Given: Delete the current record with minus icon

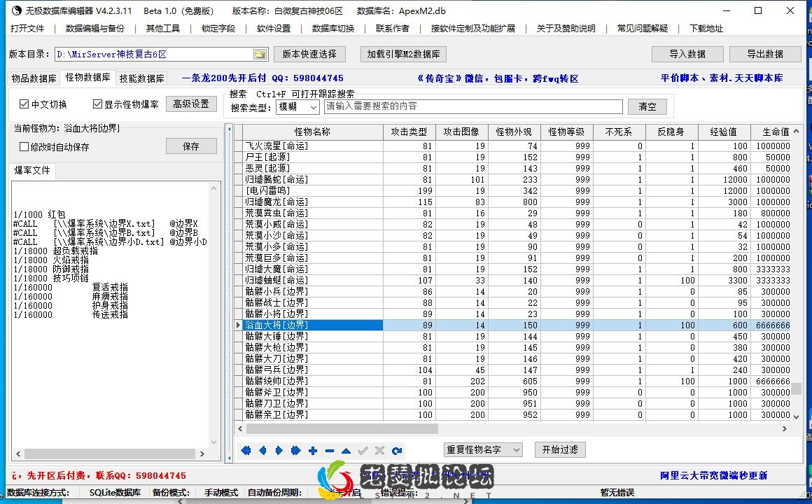Looking at the screenshot, I should tap(330, 451).
